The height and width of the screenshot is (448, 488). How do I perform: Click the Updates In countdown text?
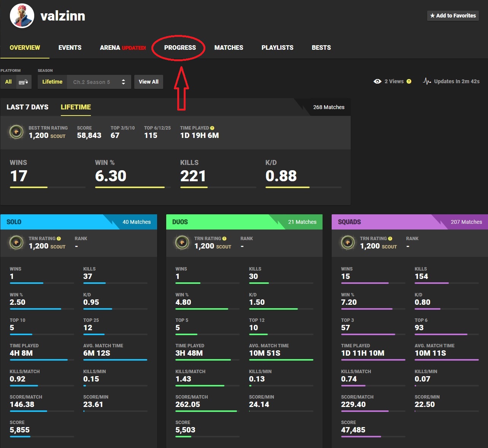click(x=457, y=81)
